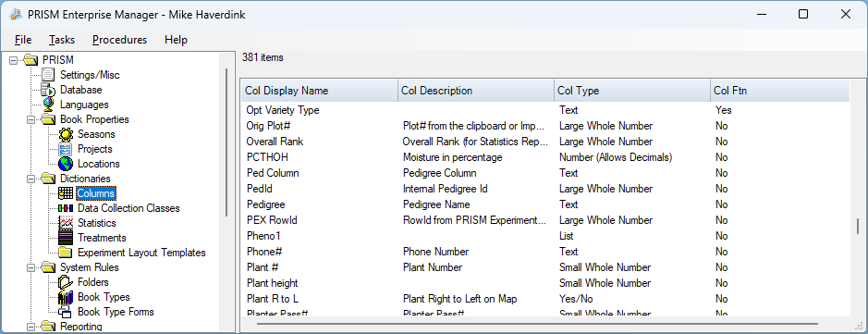Screen dimensions: 868x334
Task: Click the Book Properties folder icon
Action: (x=48, y=119)
